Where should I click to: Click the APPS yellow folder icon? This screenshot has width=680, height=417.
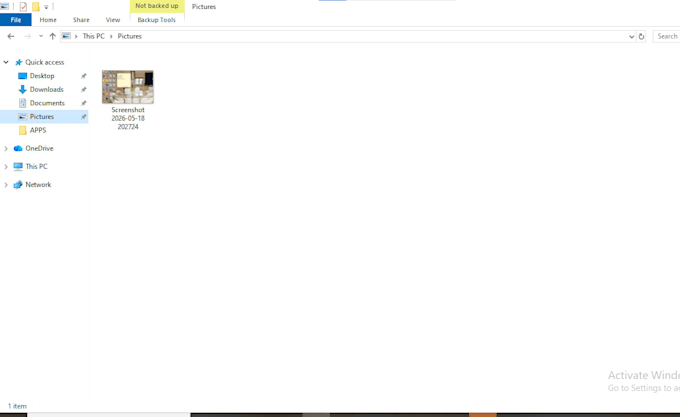(x=23, y=130)
